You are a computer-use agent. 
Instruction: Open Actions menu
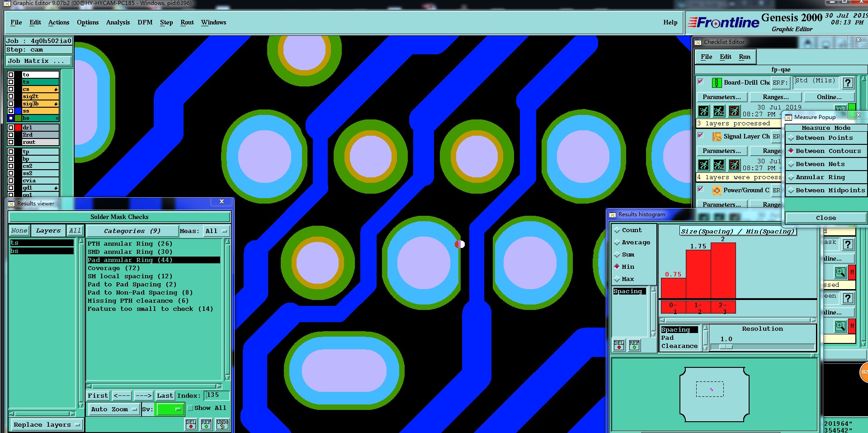pyautogui.click(x=59, y=23)
